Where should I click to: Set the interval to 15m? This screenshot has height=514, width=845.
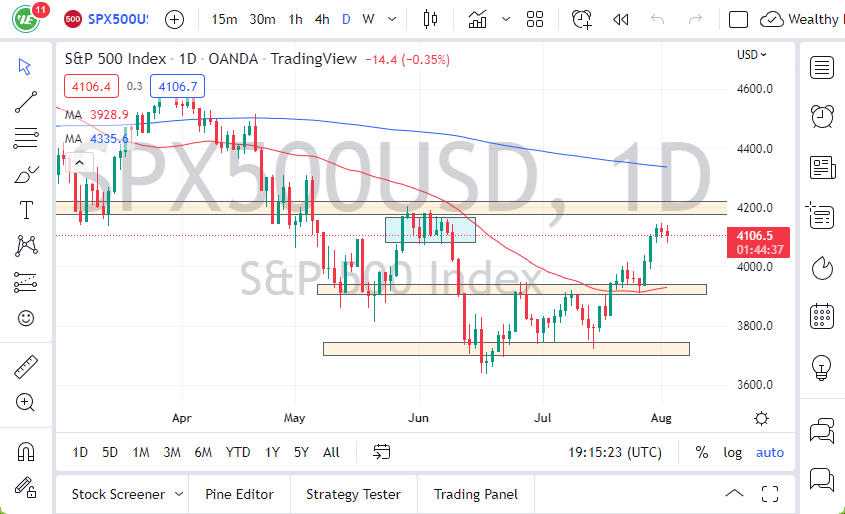pos(225,19)
